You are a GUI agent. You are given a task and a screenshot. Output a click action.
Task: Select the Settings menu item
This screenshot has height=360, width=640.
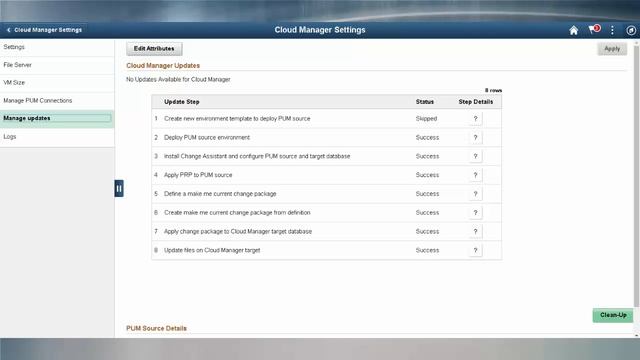pyautogui.click(x=57, y=47)
